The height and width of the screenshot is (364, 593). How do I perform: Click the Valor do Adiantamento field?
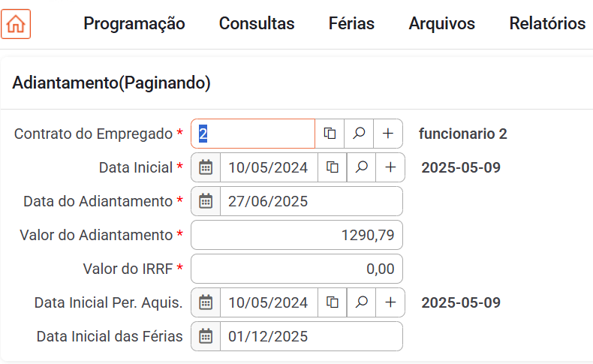click(296, 235)
